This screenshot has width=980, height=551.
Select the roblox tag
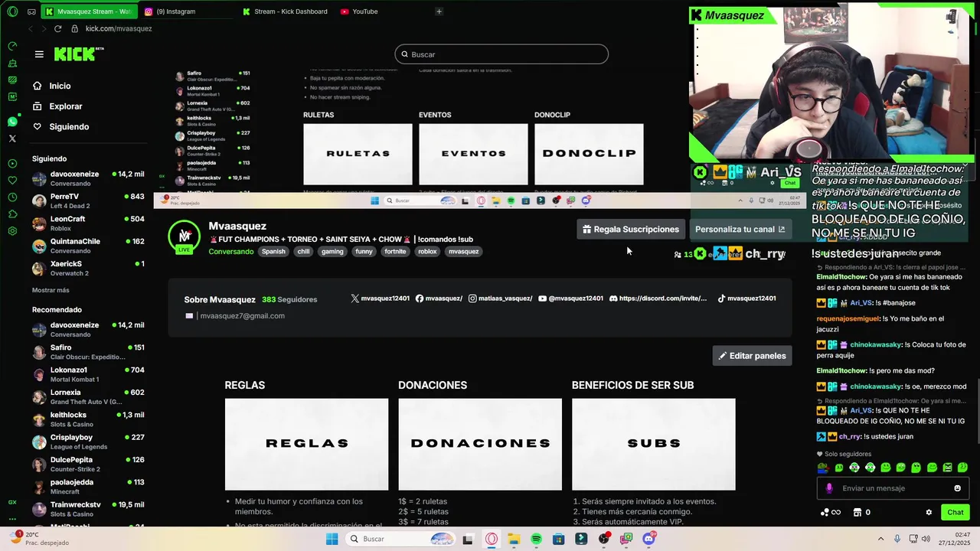pyautogui.click(x=427, y=251)
